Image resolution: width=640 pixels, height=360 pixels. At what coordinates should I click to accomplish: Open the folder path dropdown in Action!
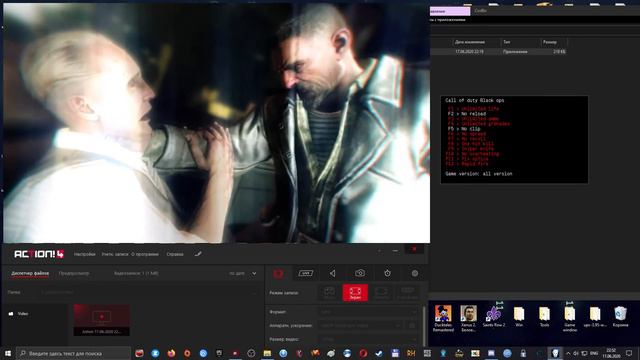point(149,292)
